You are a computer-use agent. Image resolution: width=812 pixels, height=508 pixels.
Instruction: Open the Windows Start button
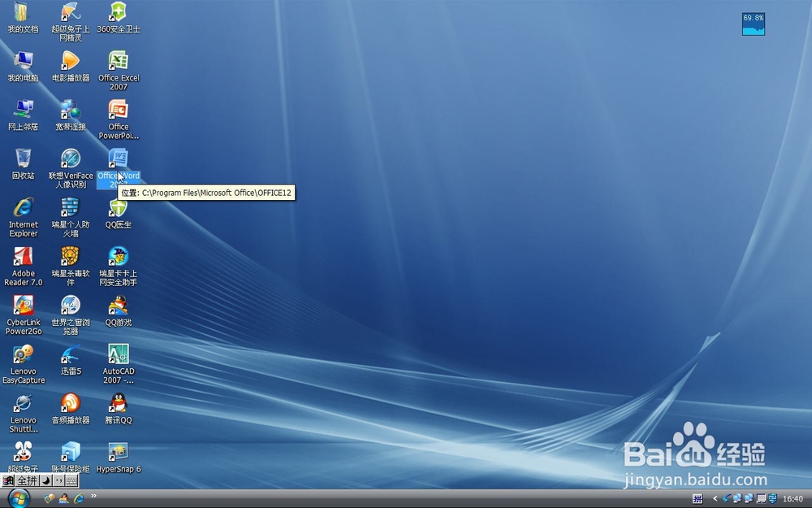point(19,499)
